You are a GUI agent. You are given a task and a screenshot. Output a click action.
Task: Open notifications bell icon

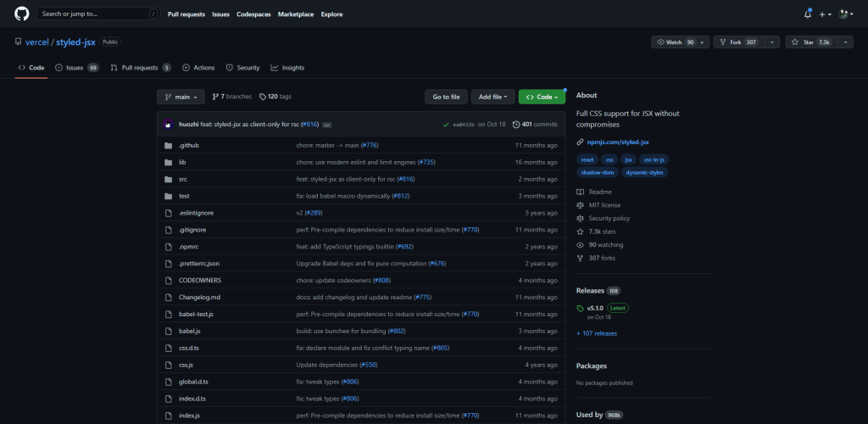pos(807,14)
